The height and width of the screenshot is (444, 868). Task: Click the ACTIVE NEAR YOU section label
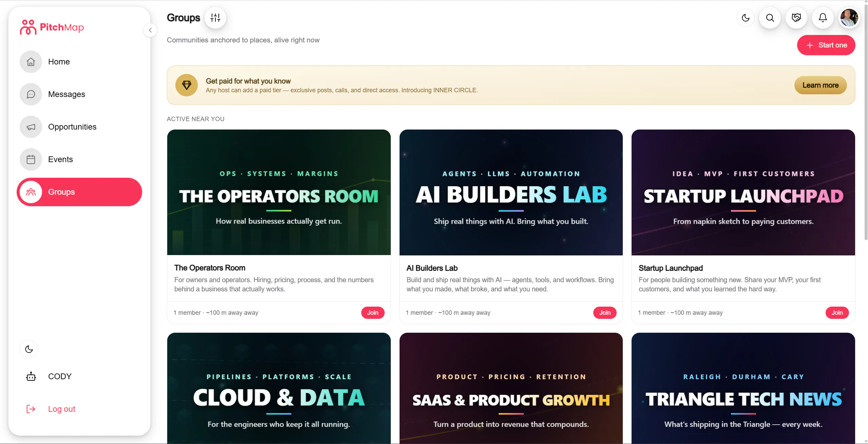(195, 119)
